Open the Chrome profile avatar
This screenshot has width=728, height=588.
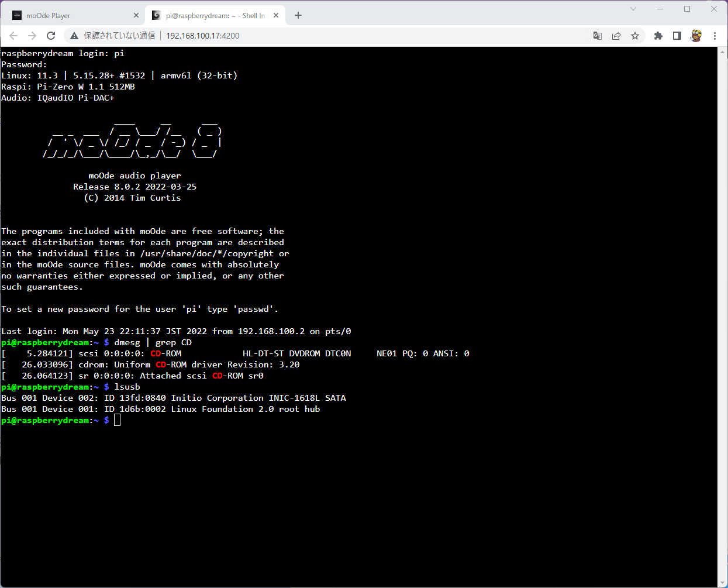point(696,36)
